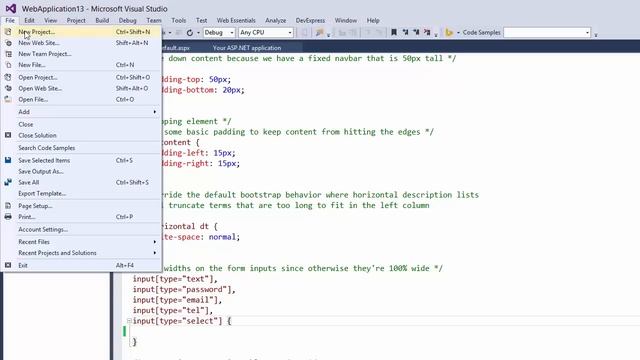Click the Exit icon in File menu

pos(8,265)
